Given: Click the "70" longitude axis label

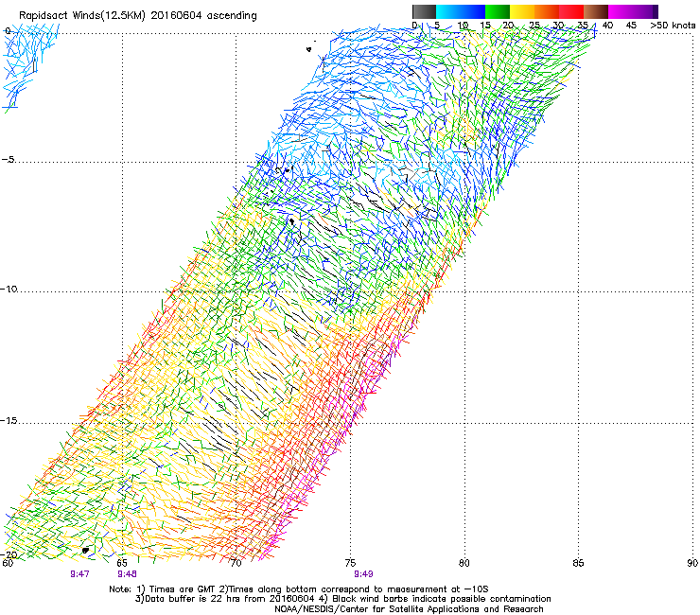Looking at the screenshot, I should click(236, 563).
